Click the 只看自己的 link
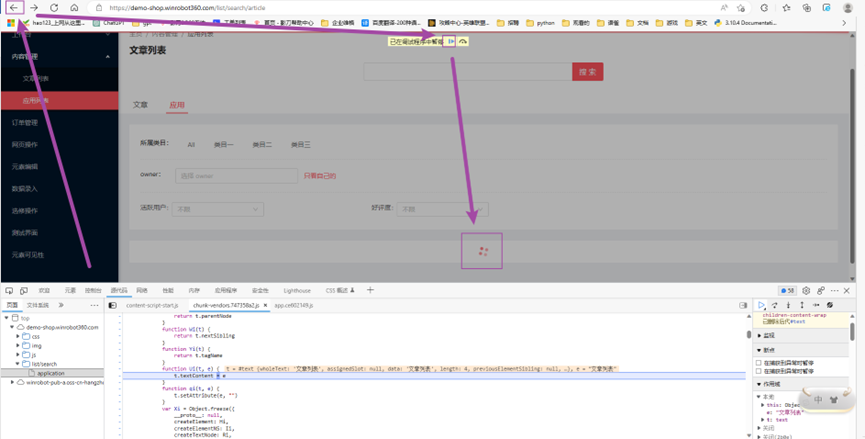This screenshot has height=439, width=865. pyautogui.click(x=320, y=176)
